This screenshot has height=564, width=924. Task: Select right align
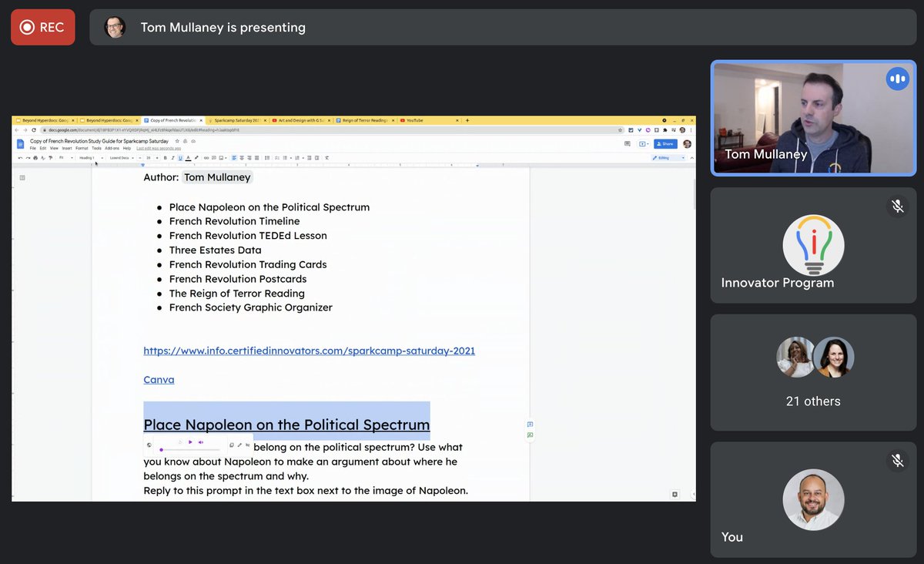[249, 158]
